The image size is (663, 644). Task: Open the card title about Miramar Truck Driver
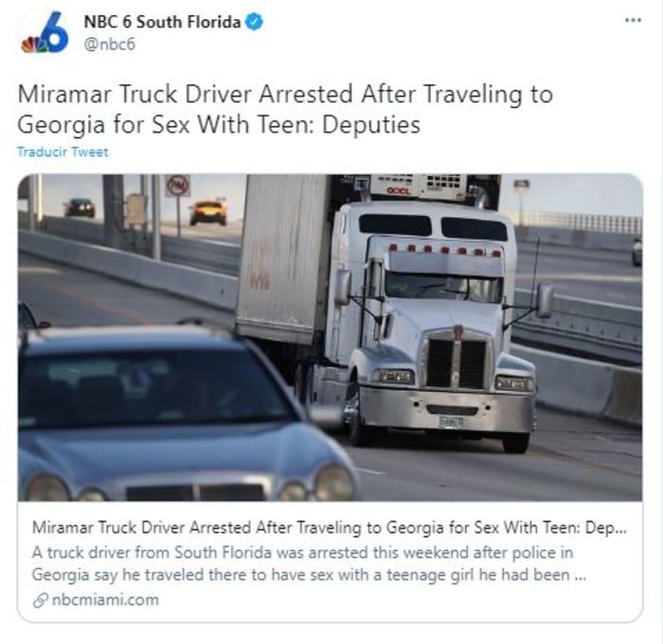[329, 528]
